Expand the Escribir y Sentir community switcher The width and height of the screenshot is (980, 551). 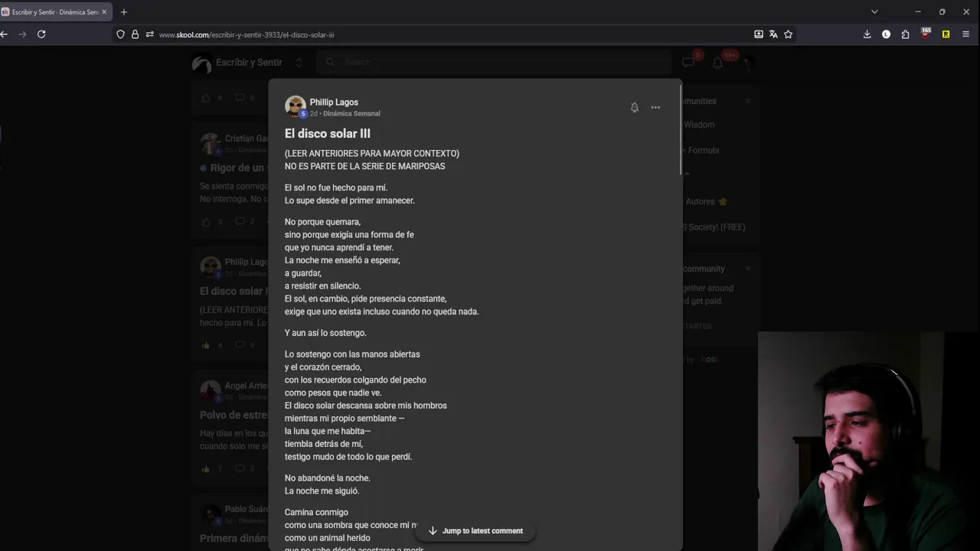[x=299, y=63]
